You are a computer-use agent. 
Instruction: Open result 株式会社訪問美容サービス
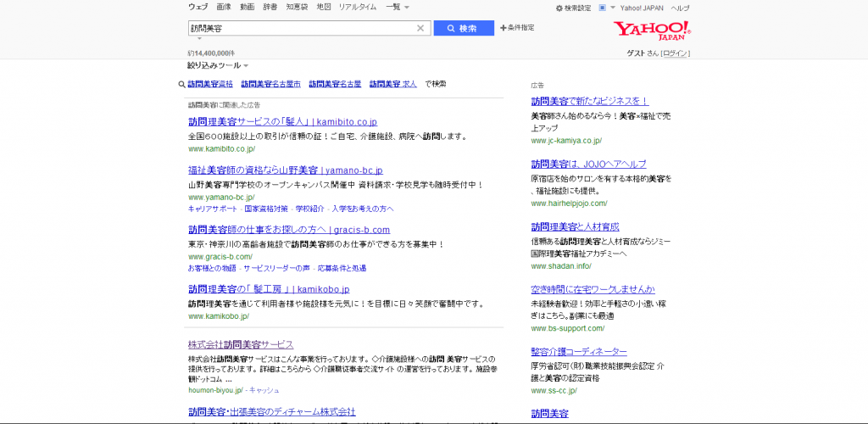[x=241, y=344]
